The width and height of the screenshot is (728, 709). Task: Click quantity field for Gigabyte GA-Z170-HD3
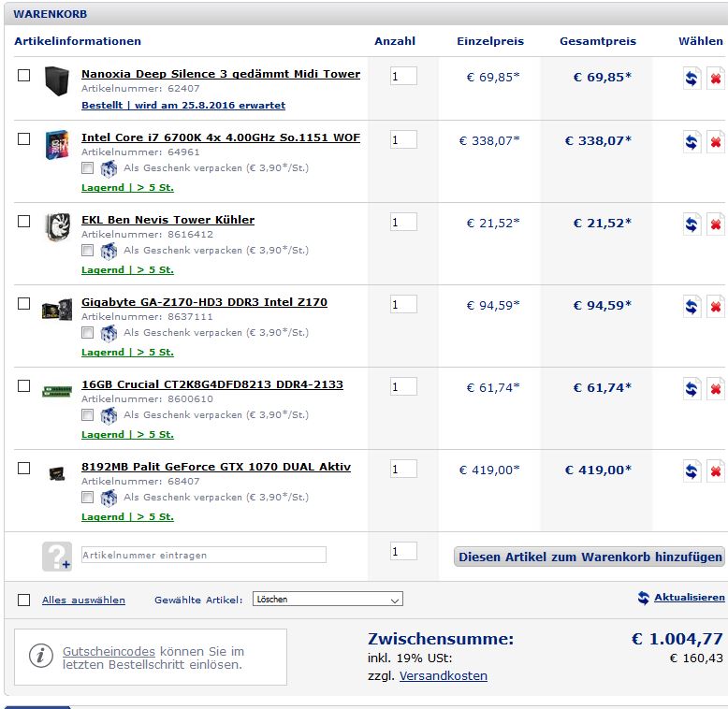403,304
